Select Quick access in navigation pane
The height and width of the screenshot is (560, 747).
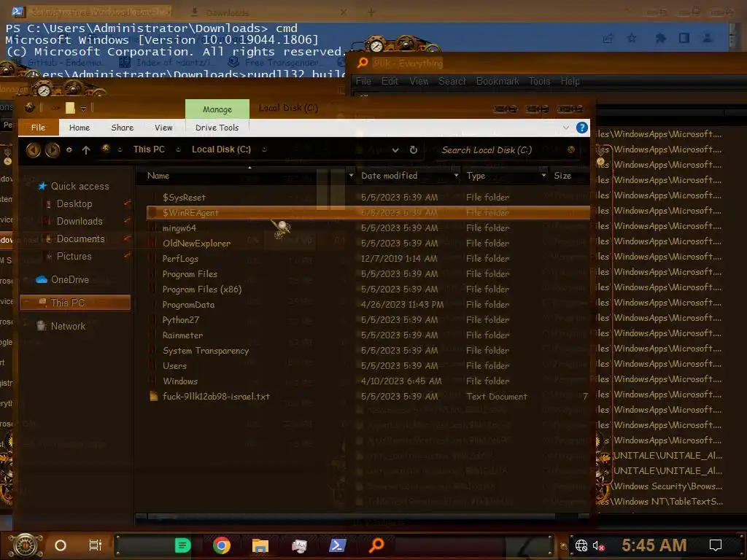tap(80, 186)
